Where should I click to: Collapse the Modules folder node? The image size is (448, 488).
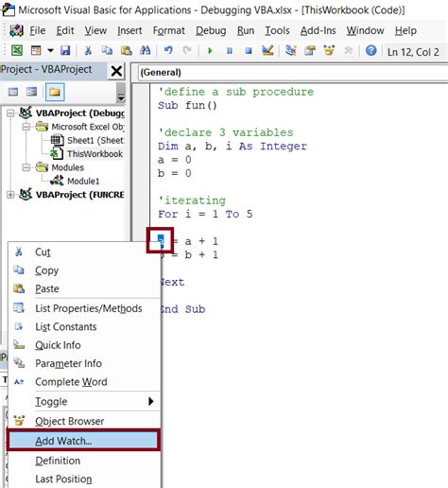26,167
